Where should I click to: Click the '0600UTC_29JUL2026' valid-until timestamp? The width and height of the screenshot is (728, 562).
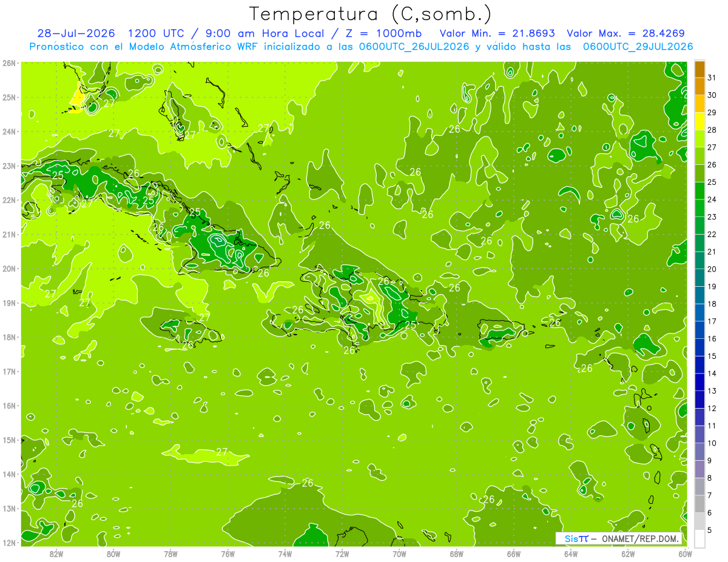click(x=638, y=46)
